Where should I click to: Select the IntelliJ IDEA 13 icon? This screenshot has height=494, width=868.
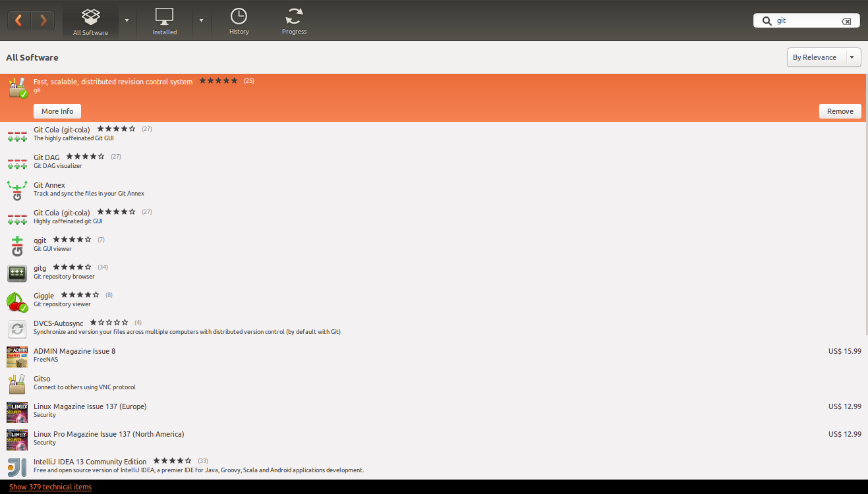tap(17, 467)
